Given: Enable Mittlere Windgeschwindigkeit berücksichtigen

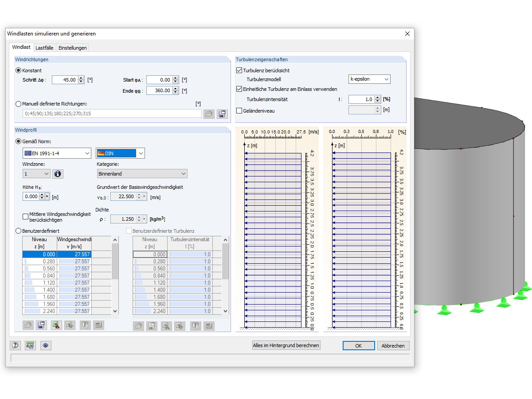Looking at the screenshot, I should [x=25, y=216].
